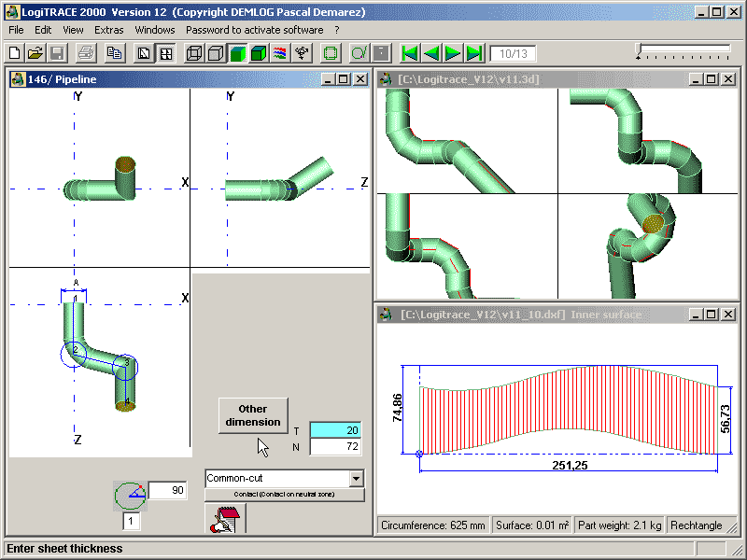747x560 pixels.
Task: Select the hidden-line gray cube view
Action: (x=216, y=53)
